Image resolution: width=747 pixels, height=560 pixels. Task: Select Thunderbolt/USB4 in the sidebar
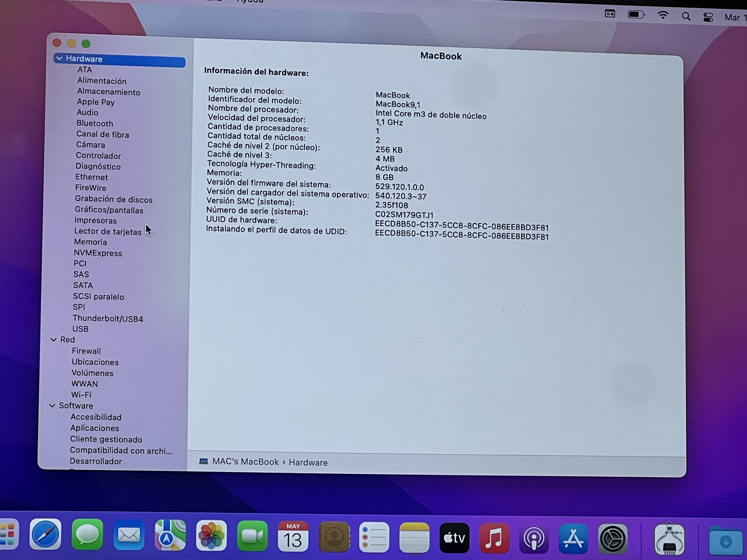[108, 318]
